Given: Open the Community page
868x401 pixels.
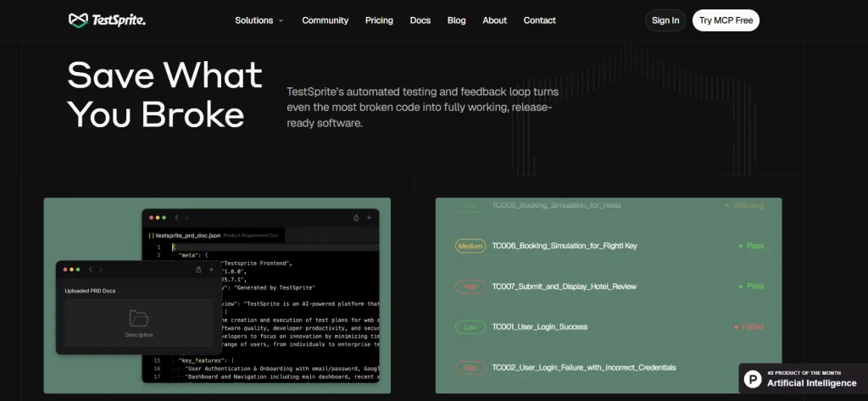Looking at the screenshot, I should pos(325,20).
